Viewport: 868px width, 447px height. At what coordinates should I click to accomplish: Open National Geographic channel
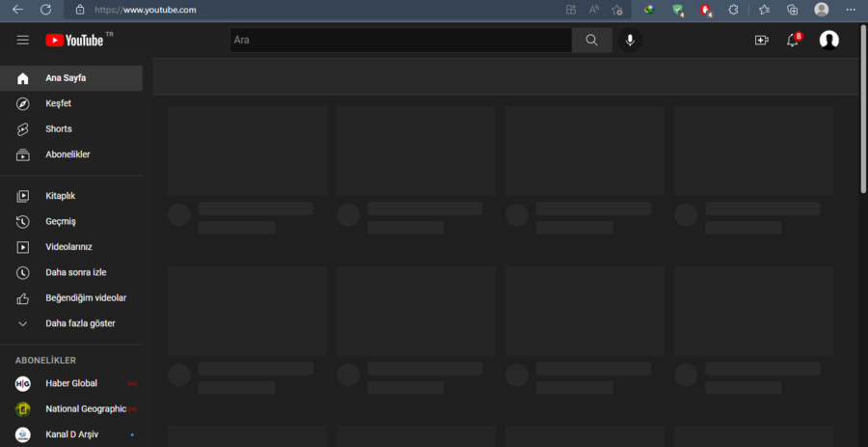70,408
